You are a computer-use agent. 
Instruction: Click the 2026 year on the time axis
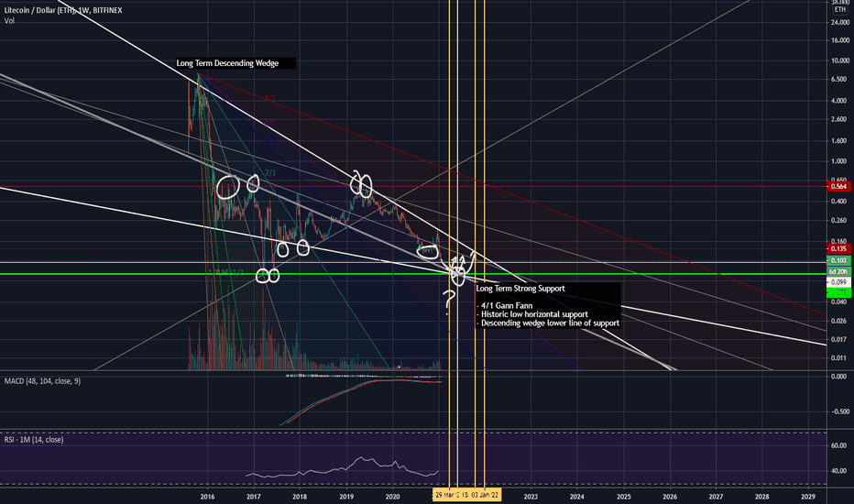[x=670, y=497]
